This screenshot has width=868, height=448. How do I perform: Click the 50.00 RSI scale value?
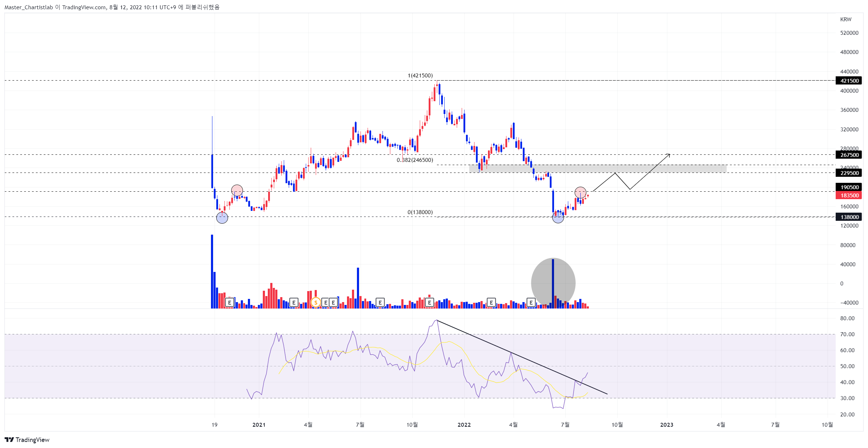point(847,366)
